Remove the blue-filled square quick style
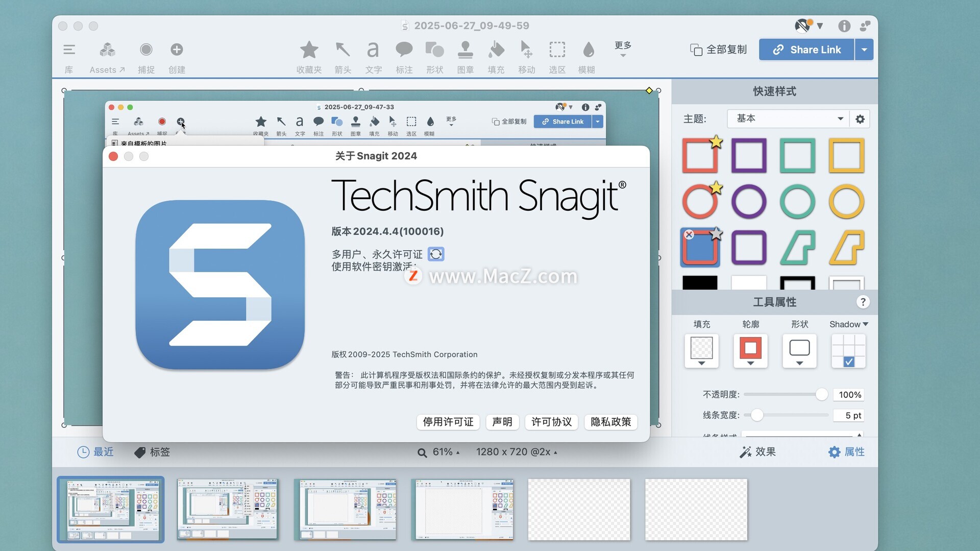 pyautogui.click(x=689, y=235)
